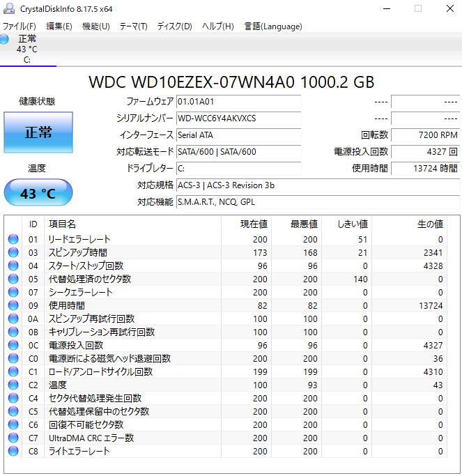Image resolution: width=462 pixels, height=476 pixels.
Task: Click threshold value 140 in row 05
Action: (x=361, y=279)
